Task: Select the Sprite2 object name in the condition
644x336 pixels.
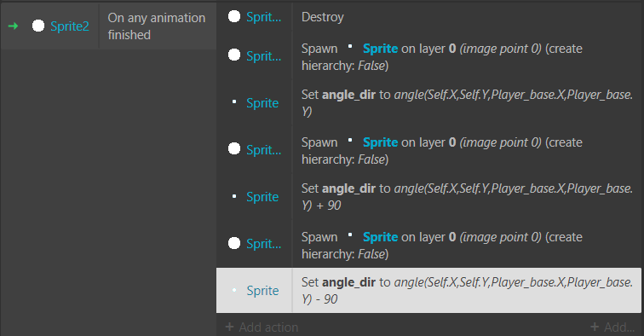Action: pos(70,26)
